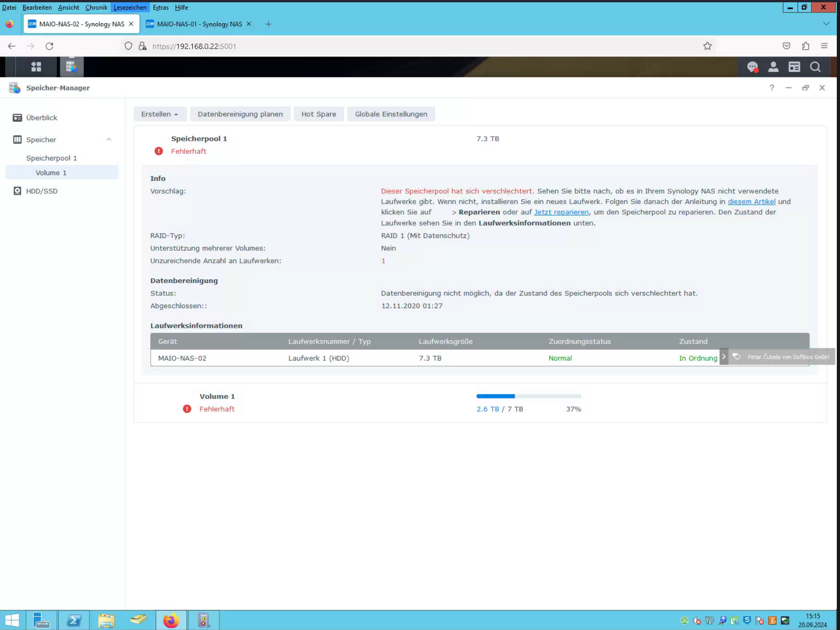Screen dimensions: 840x630
Task: Click the DSM search magnifier icon
Action: 815,67
